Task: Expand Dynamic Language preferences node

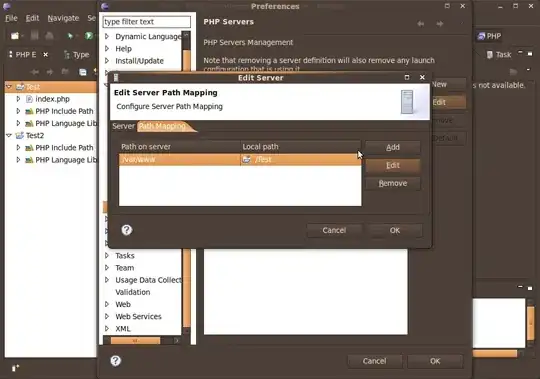Action: click(107, 36)
